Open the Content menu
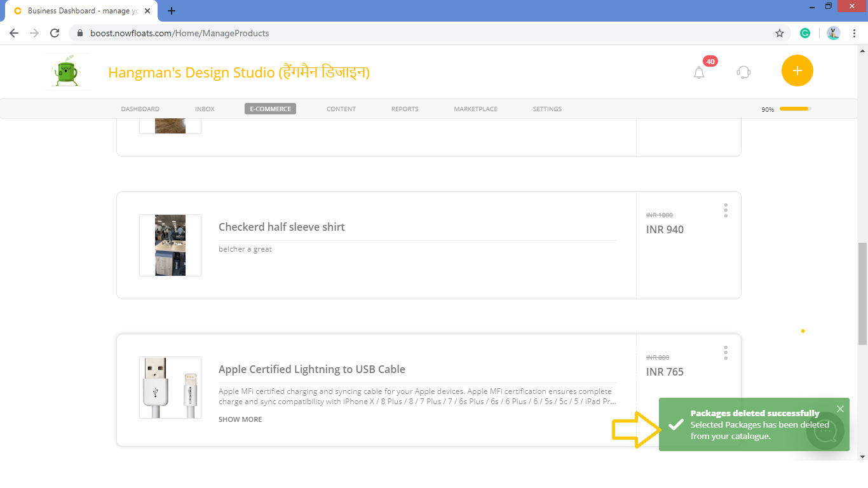 341,109
